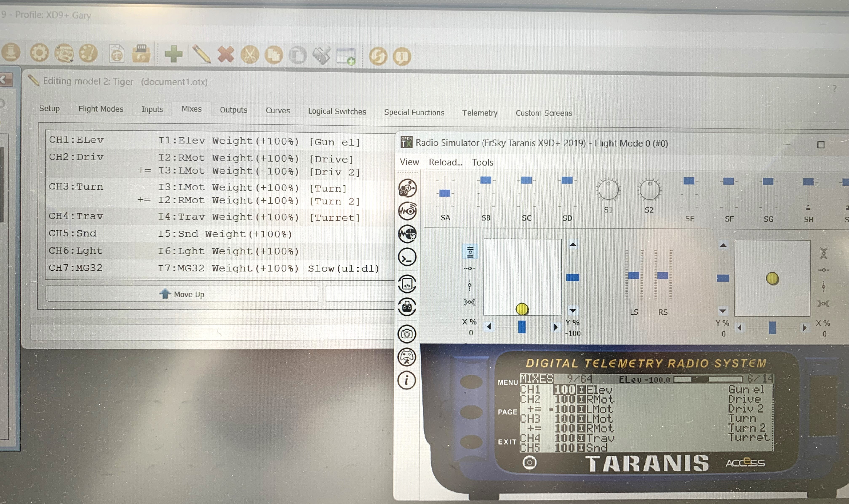Click the copy toolbar icon
The width and height of the screenshot is (849, 504).
(x=274, y=55)
